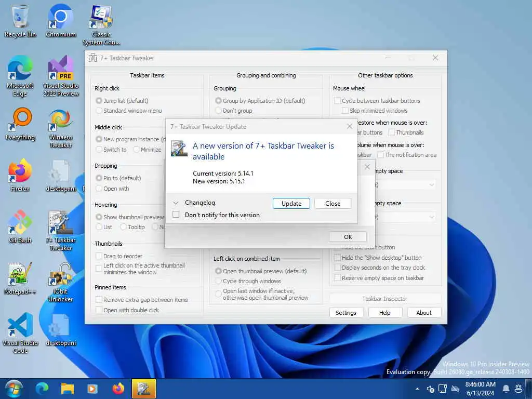This screenshot has width=532, height=399.
Task: Open File Explorer from the taskbar
Action: tap(67, 389)
